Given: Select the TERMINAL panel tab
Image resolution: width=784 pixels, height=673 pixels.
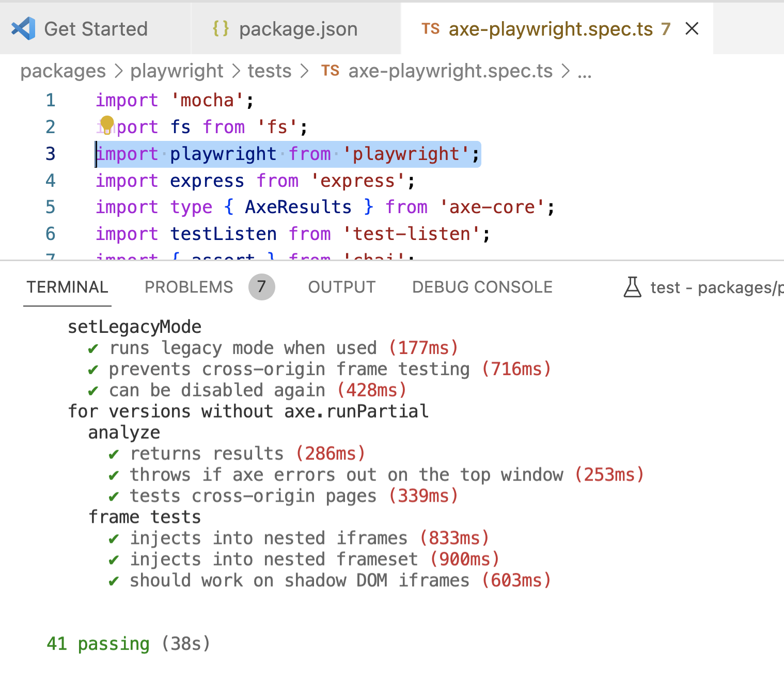Looking at the screenshot, I should pos(67,287).
